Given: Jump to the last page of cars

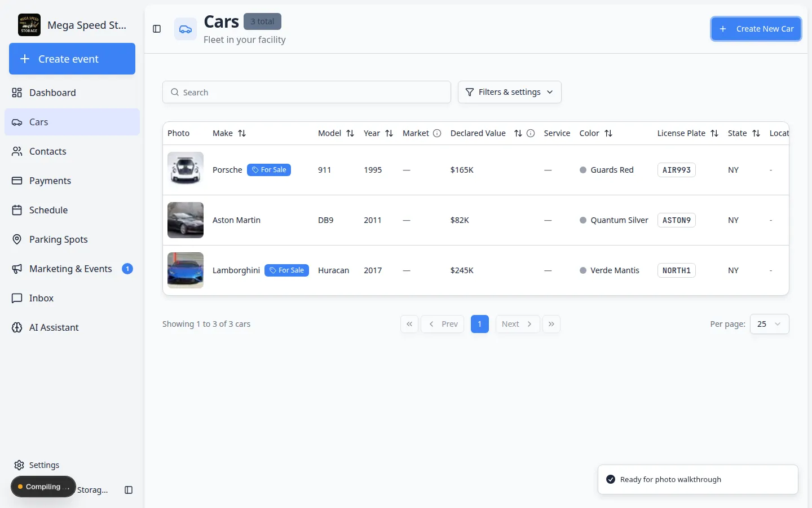Looking at the screenshot, I should [x=551, y=324].
